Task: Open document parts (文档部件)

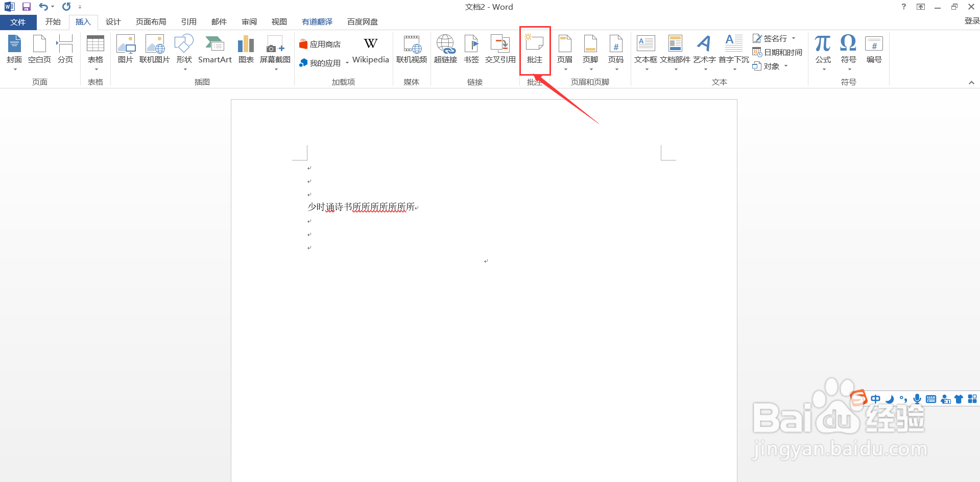Action: 675,52
